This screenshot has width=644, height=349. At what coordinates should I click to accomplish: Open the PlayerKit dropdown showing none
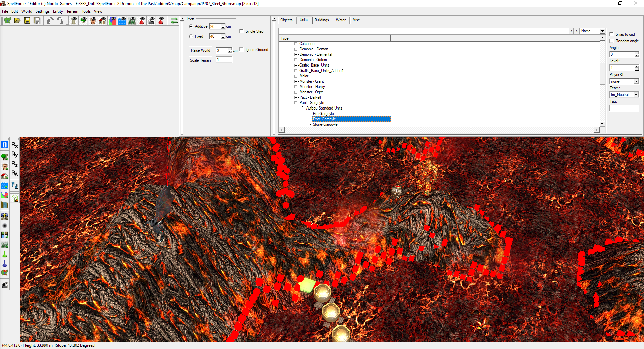pyautogui.click(x=636, y=81)
